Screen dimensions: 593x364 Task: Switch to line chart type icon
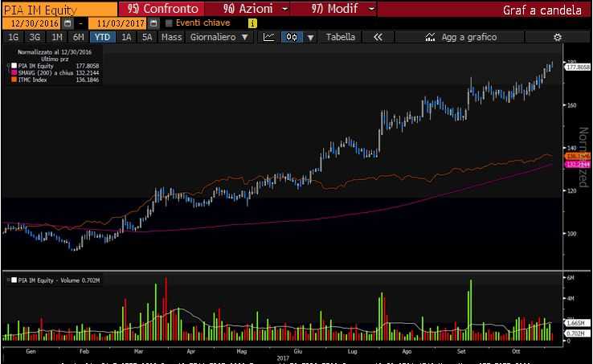tap(269, 37)
